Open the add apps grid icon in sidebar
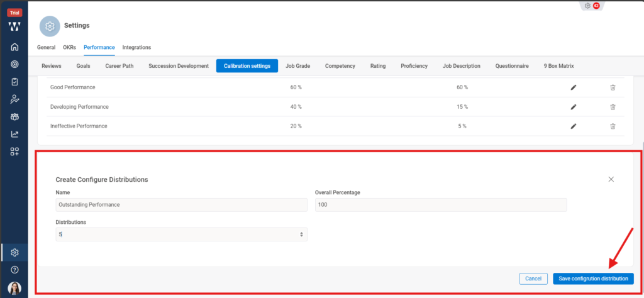Viewport: 644px width, 298px height. pos(14,152)
